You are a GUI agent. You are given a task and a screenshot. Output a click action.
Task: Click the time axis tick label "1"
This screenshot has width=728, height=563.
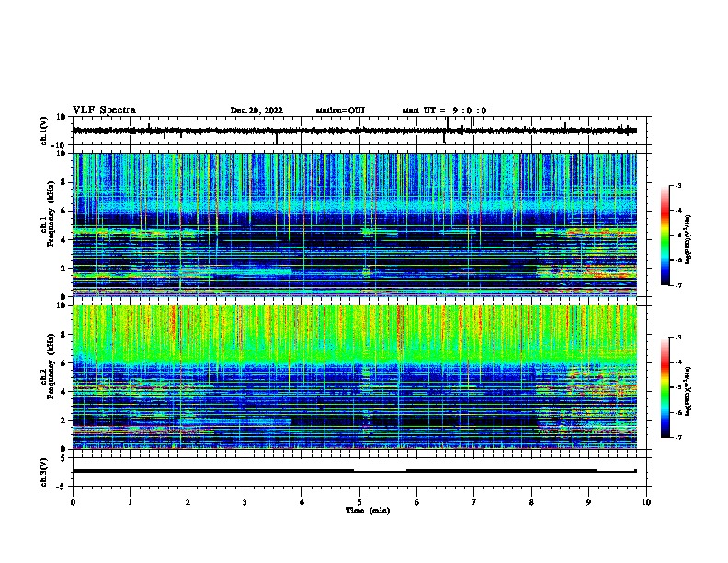[130, 502]
